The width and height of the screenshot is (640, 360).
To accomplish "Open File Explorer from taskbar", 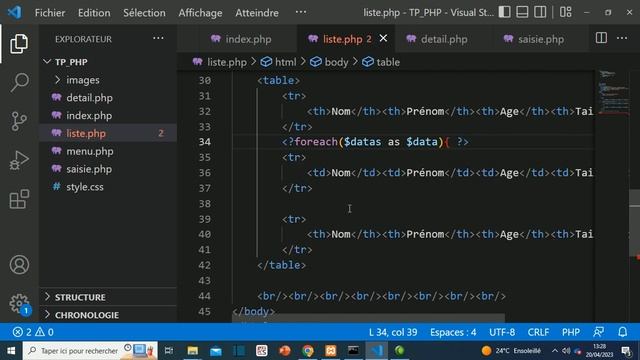I will [193, 351].
